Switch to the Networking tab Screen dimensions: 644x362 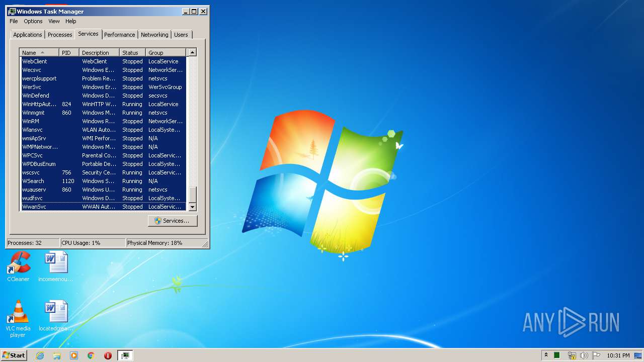pyautogui.click(x=154, y=35)
